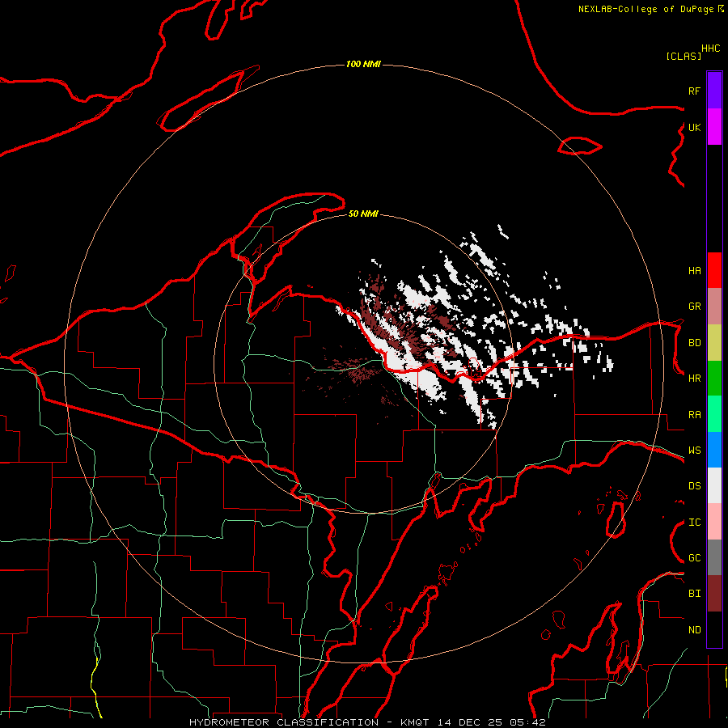Click the RF purple legend swatch
This screenshot has width=728, height=728.
click(714, 91)
